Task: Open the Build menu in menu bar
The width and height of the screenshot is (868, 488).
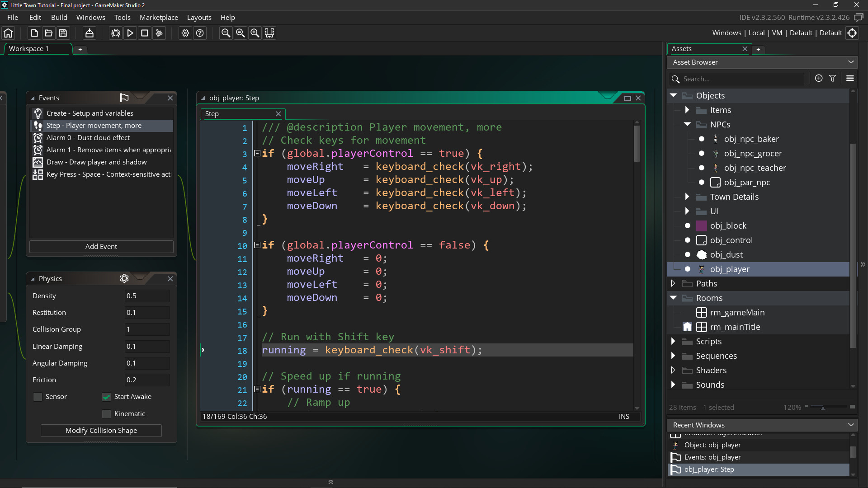Action: point(59,17)
